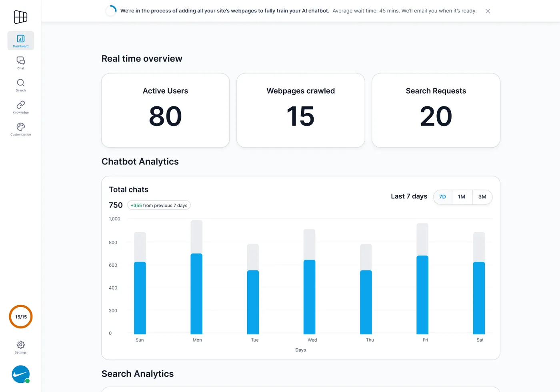This screenshot has height=392, width=560.
Task: Switch chart to 3M range
Action: 482,197
